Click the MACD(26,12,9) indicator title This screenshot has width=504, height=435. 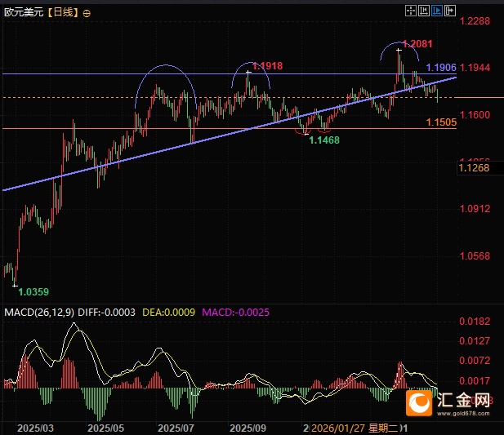[x=39, y=313]
